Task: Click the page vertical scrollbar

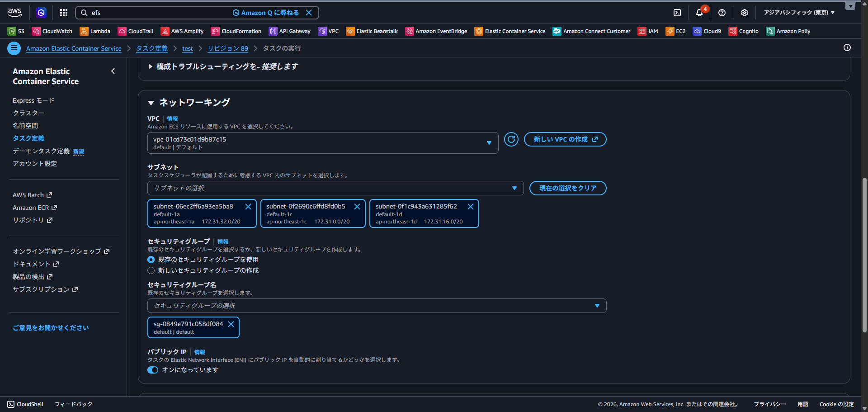Action: pyautogui.click(x=864, y=256)
